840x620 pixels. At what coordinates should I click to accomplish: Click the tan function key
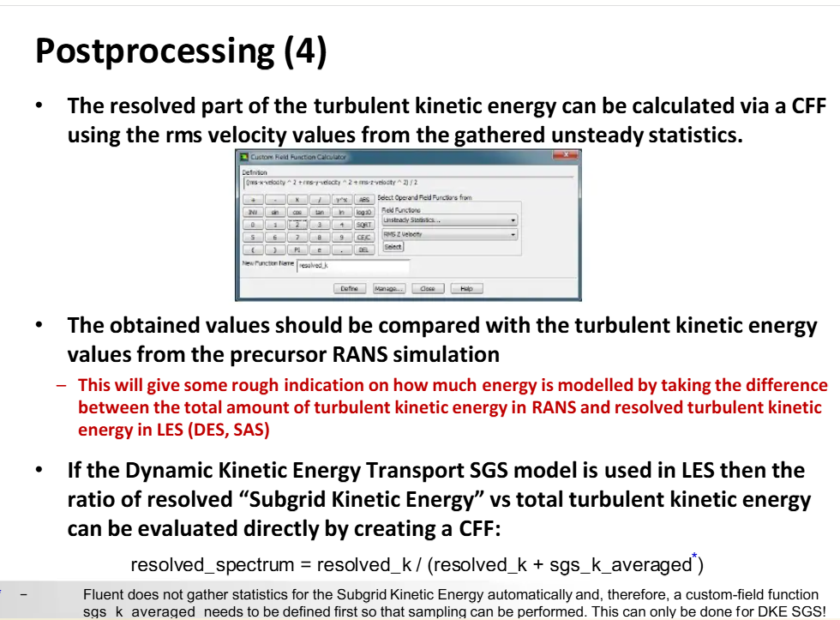tap(319, 212)
